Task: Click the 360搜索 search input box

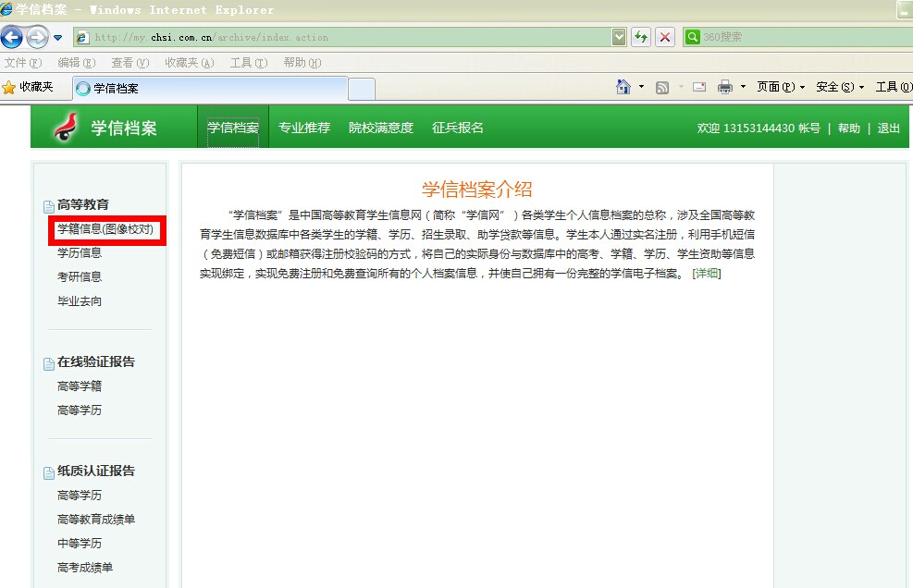Action: pos(807,37)
